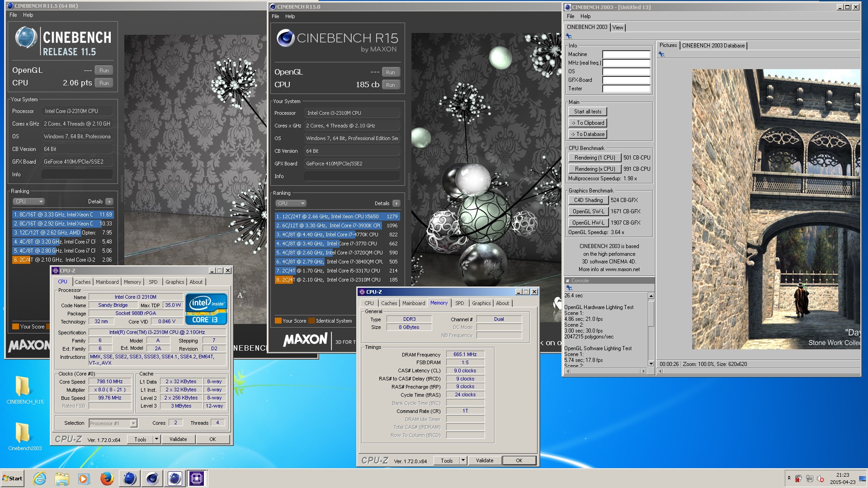Viewport: 868px width, 488px height.
Task: Click Start all tests in Cinebench 2003
Action: 588,112
